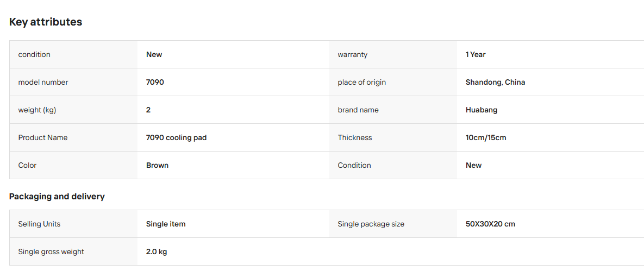This screenshot has width=644, height=277.
Task: Select the Color value Brown
Action: point(157,165)
